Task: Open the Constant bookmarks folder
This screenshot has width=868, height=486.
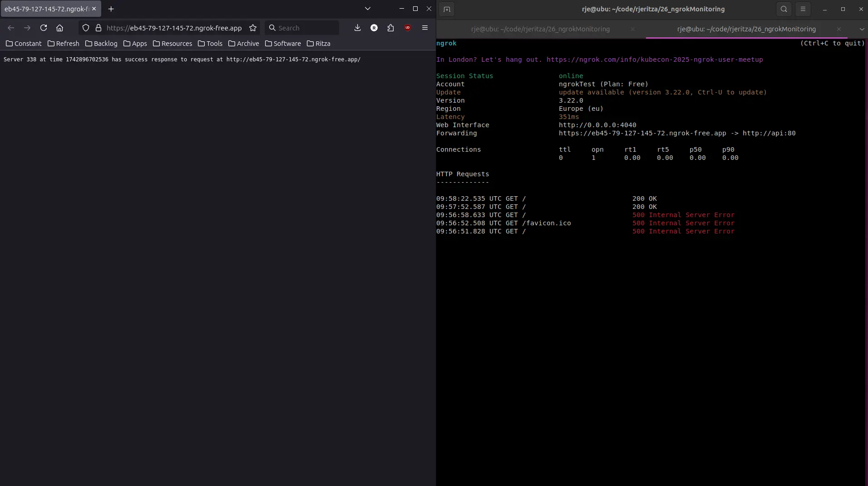Action: [24, 44]
